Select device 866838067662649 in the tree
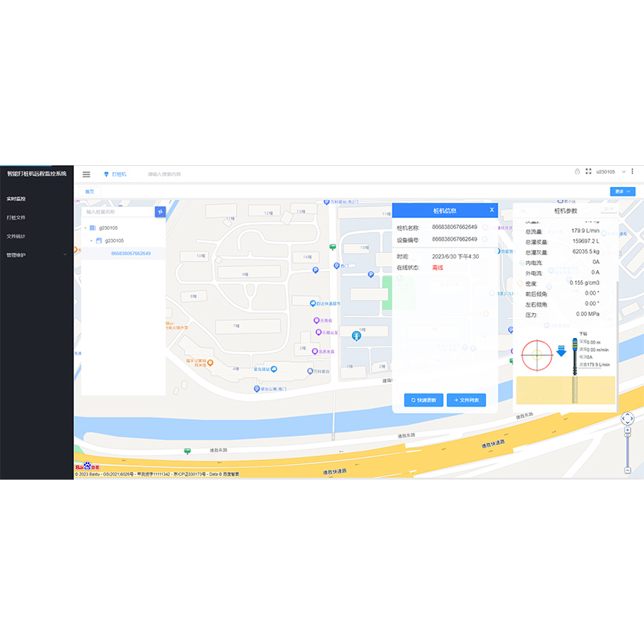Screen dimensions: 644x644 [130, 253]
